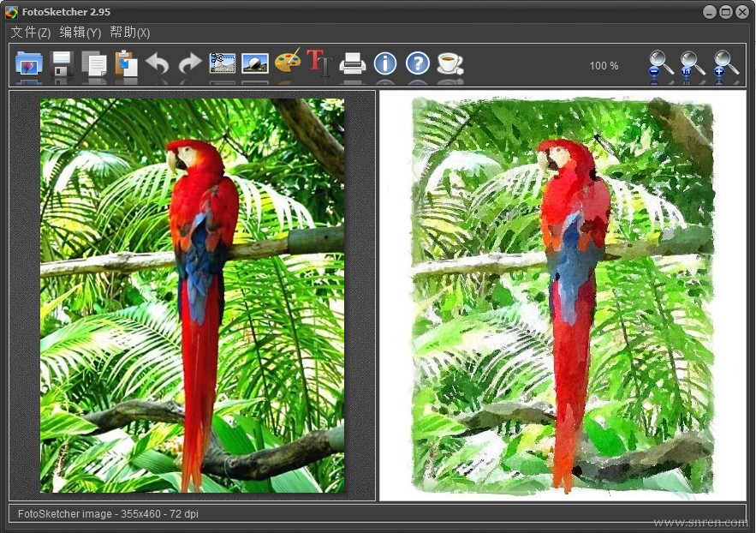
Task: Copy the image with the copy pages icon
Action: (x=94, y=63)
